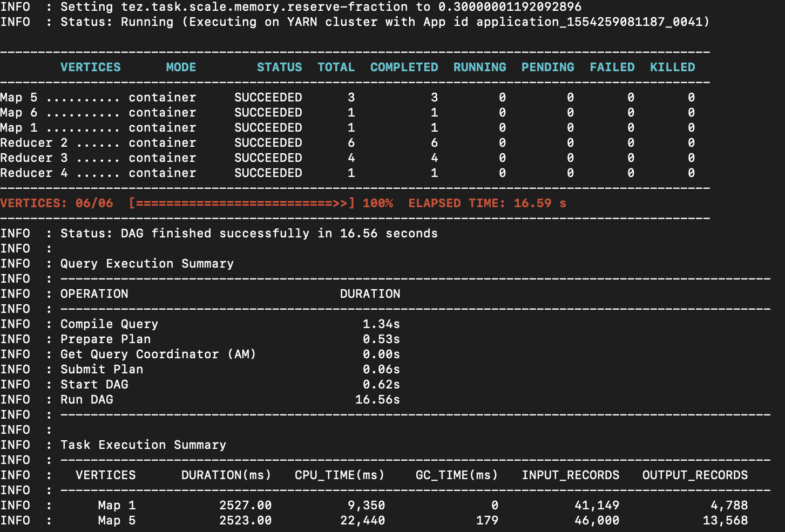Viewport: 785px width, 532px height.
Task: Click the VERTICES column header
Action: coord(90,67)
